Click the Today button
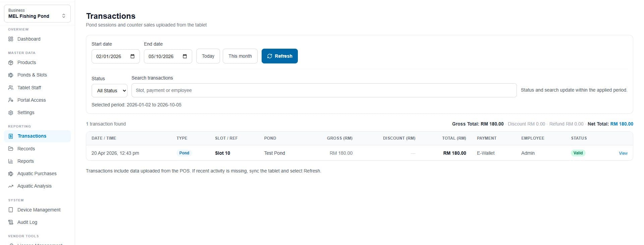 tap(208, 56)
